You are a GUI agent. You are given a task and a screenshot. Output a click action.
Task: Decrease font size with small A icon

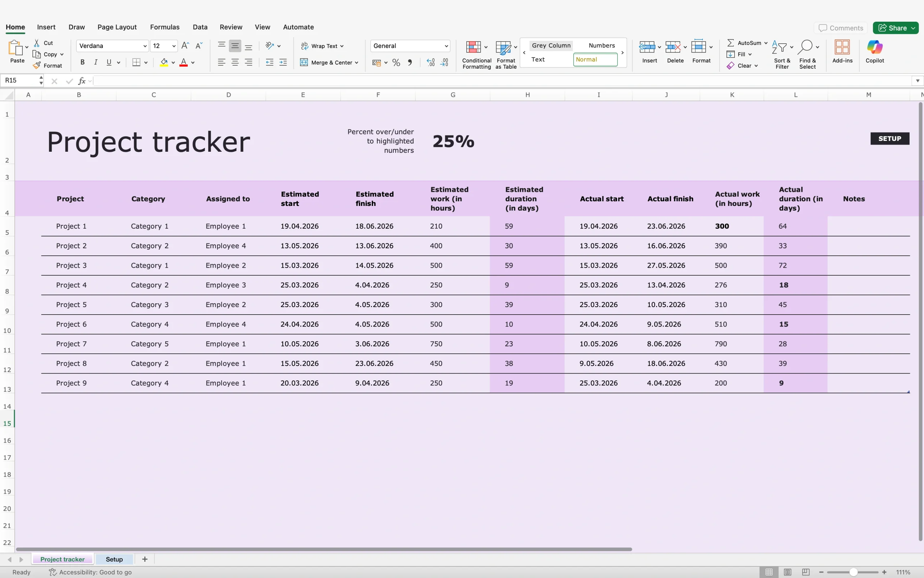(199, 46)
